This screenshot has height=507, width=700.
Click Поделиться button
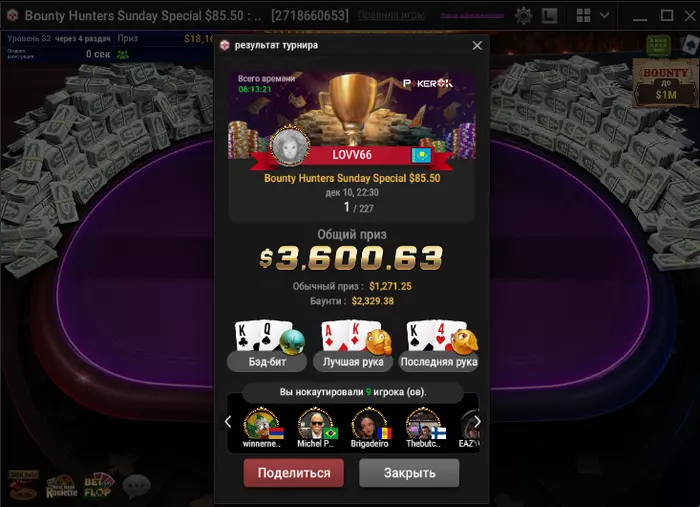[x=294, y=473]
